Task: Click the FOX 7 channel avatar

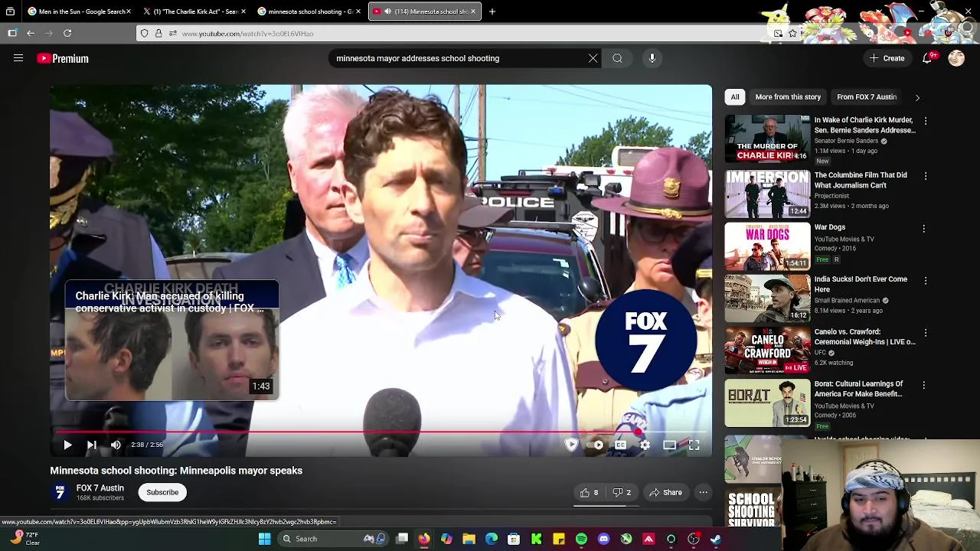Action: (x=59, y=492)
